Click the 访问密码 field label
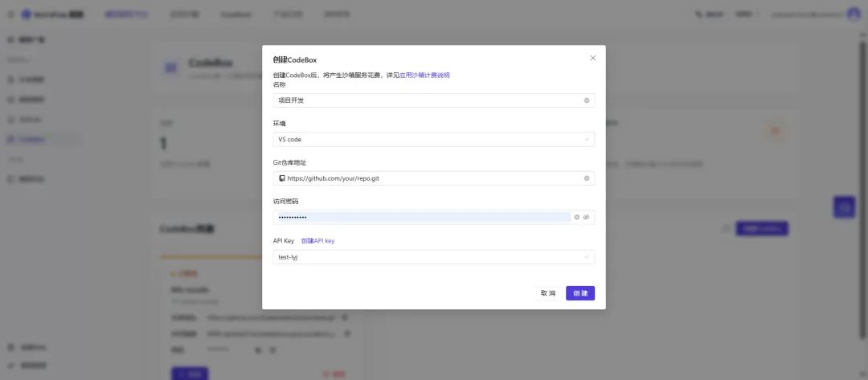 coord(285,202)
